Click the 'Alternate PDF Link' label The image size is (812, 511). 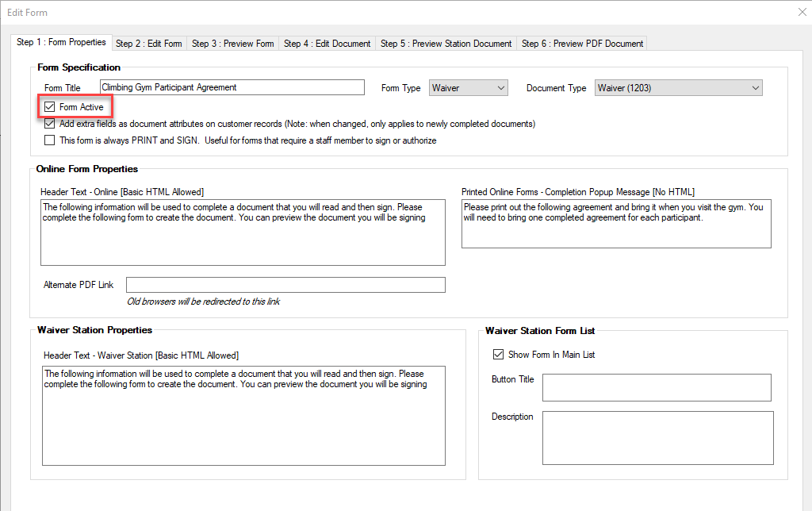(79, 285)
